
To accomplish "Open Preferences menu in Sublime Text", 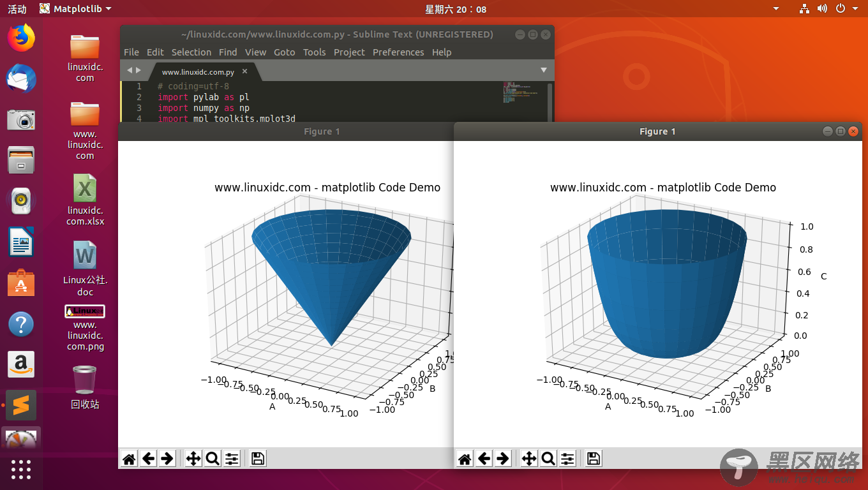I will click(398, 52).
